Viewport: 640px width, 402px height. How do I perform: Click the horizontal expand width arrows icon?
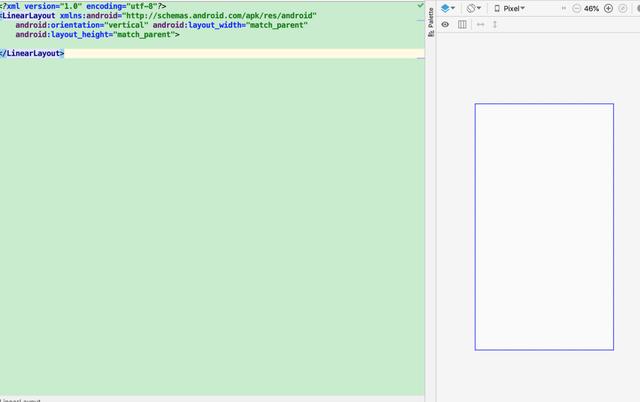tap(480, 24)
